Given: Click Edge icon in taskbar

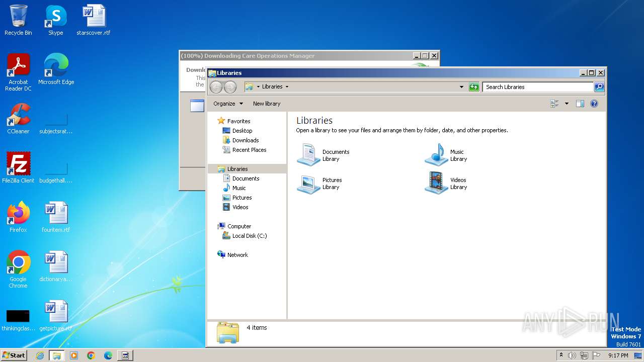Looking at the screenshot, I should pos(108,355).
